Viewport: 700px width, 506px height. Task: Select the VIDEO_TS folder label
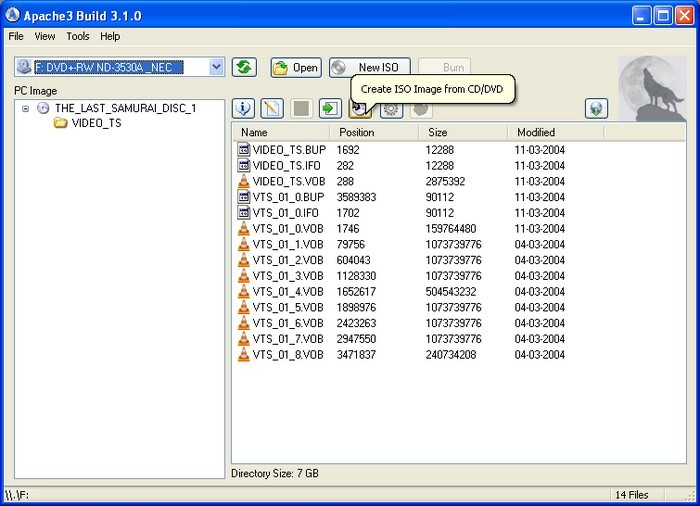coord(96,123)
